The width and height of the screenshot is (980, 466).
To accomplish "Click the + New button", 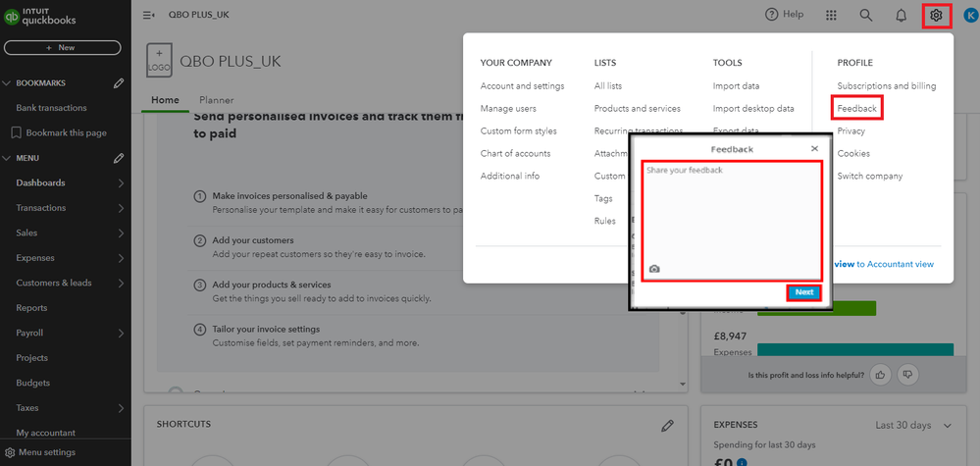I will click(63, 47).
